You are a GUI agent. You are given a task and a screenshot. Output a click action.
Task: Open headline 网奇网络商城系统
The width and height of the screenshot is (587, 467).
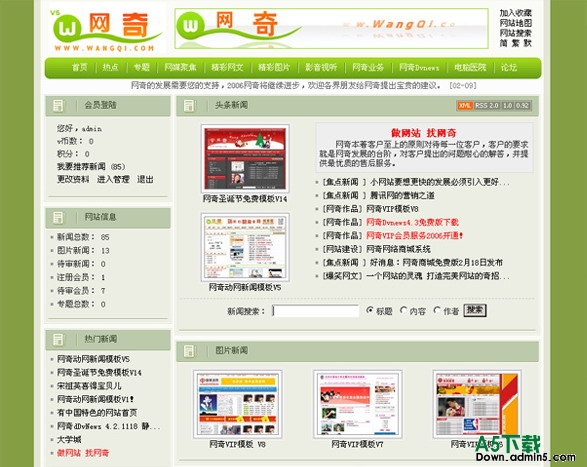point(398,249)
